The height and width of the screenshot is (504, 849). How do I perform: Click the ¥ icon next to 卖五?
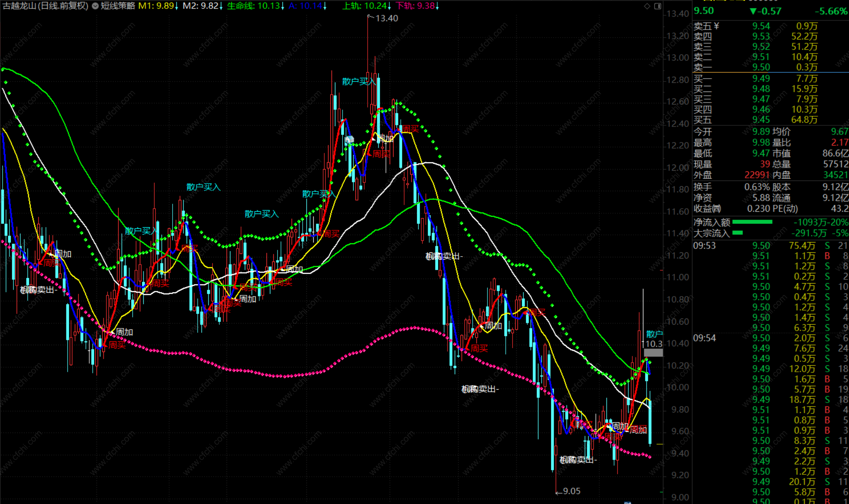(717, 26)
